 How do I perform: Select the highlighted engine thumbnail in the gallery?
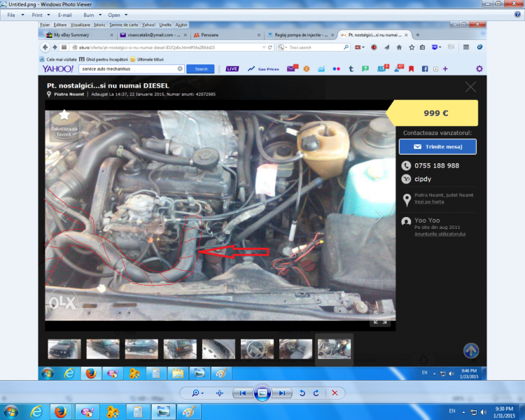point(334,349)
